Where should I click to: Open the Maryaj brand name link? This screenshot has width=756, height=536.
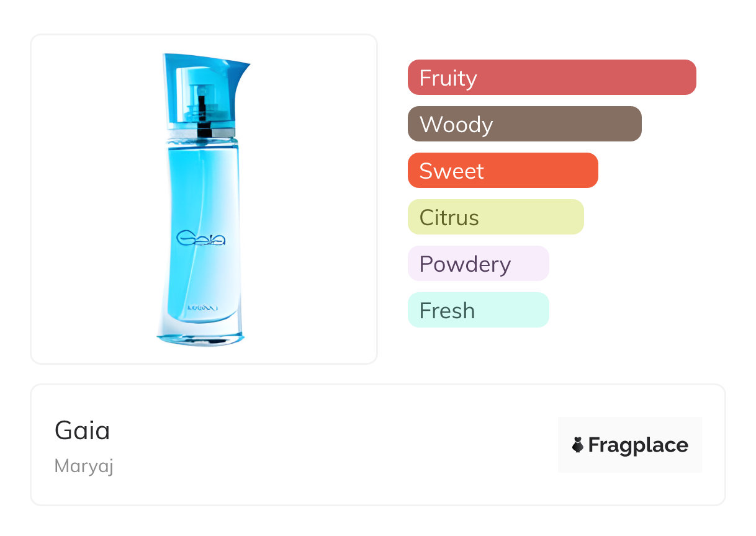(x=84, y=466)
